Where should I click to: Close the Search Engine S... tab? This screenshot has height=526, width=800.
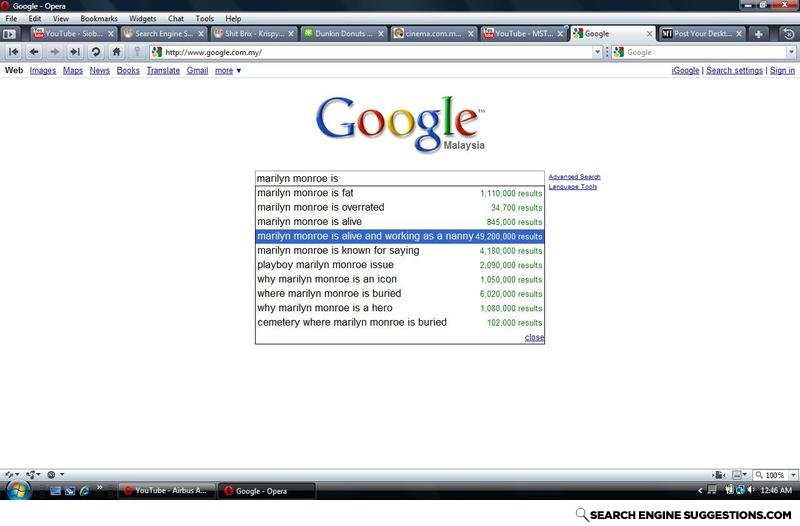(201, 34)
